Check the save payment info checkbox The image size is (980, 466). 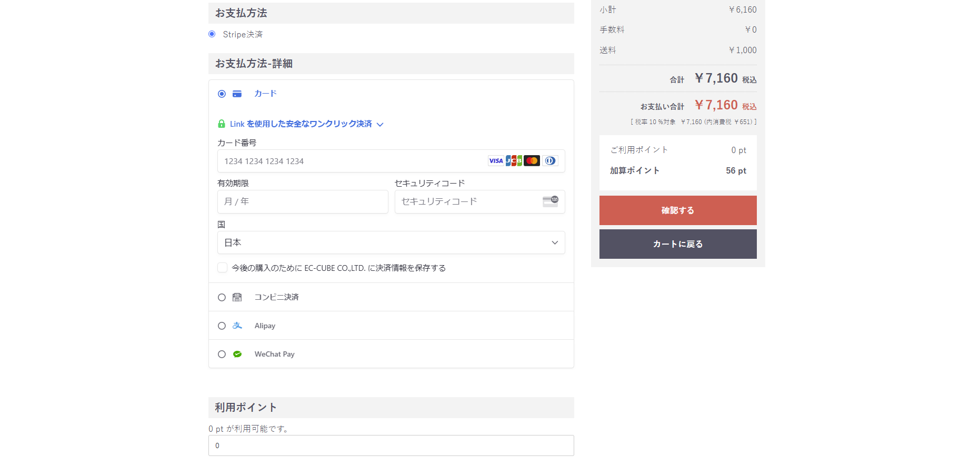(x=223, y=268)
